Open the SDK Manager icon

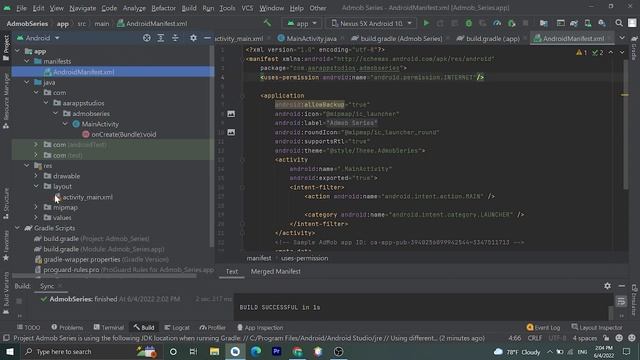pos(602,23)
